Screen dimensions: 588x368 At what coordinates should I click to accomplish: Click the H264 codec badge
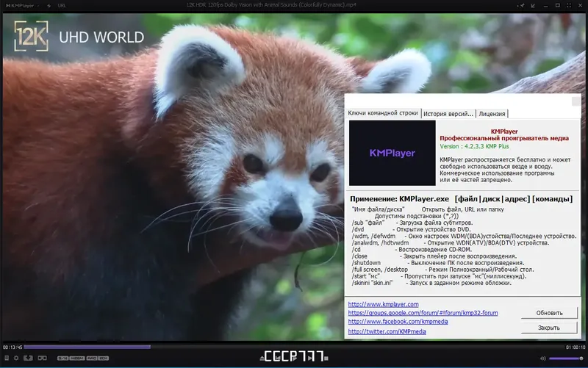(77, 358)
